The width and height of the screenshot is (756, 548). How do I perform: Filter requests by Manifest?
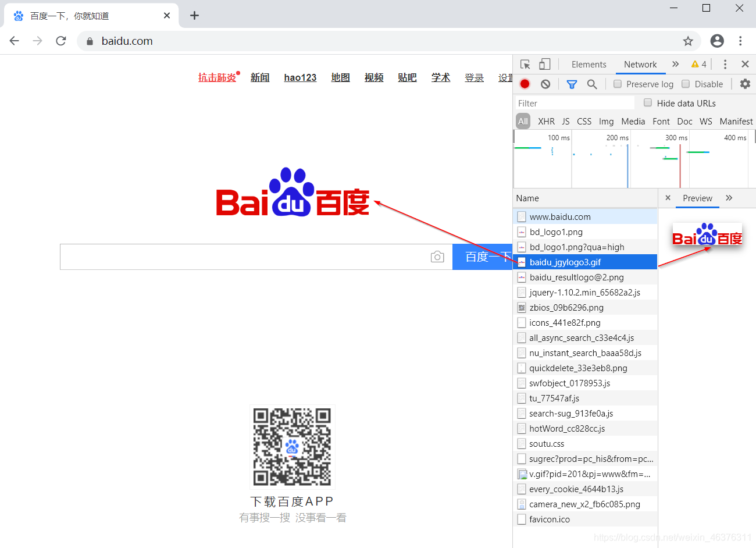736,122
